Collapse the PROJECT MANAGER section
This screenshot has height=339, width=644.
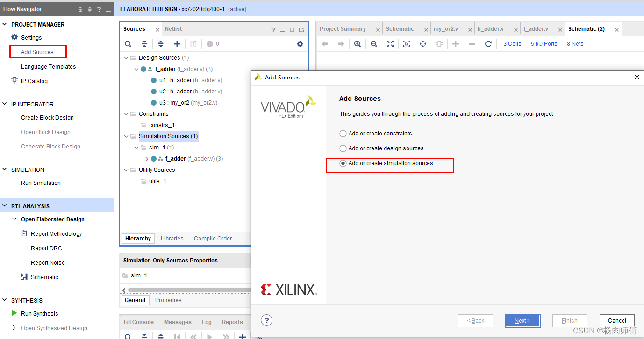click(5, 24)
